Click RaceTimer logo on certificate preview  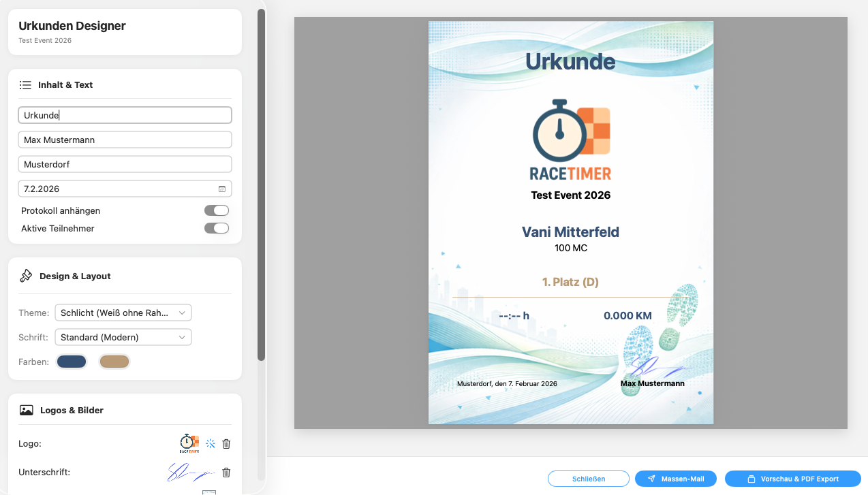pyautogui.click(x=571, y=140)
